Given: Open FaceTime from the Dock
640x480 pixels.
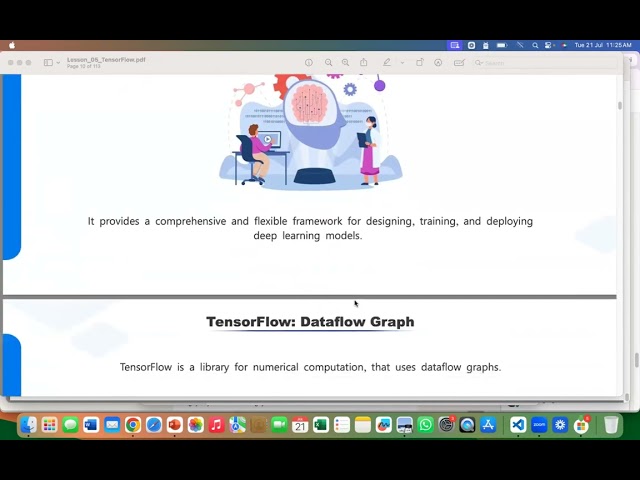Looking at the screenshot, I should [x=279, y=425].
